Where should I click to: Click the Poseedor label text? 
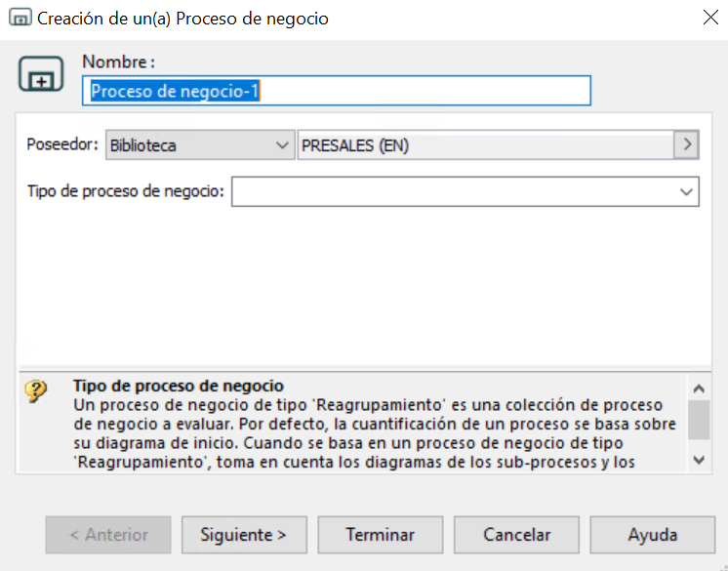(x=62, y=144)
